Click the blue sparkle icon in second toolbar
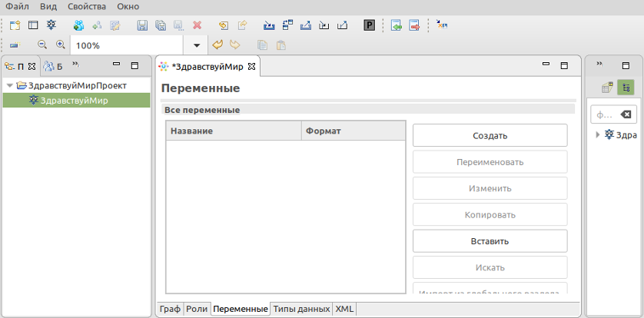 point(15,45)
